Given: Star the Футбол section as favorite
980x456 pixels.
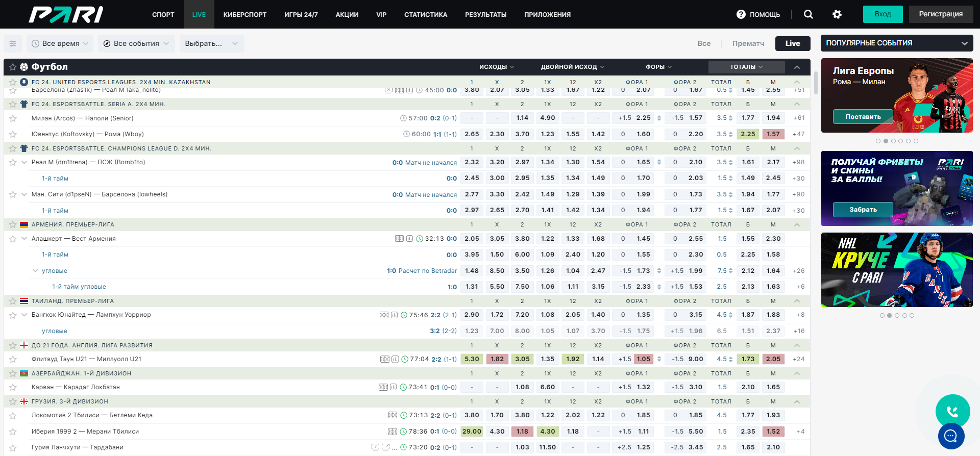Looking at the screenshot, I should (x=13, y=67).
